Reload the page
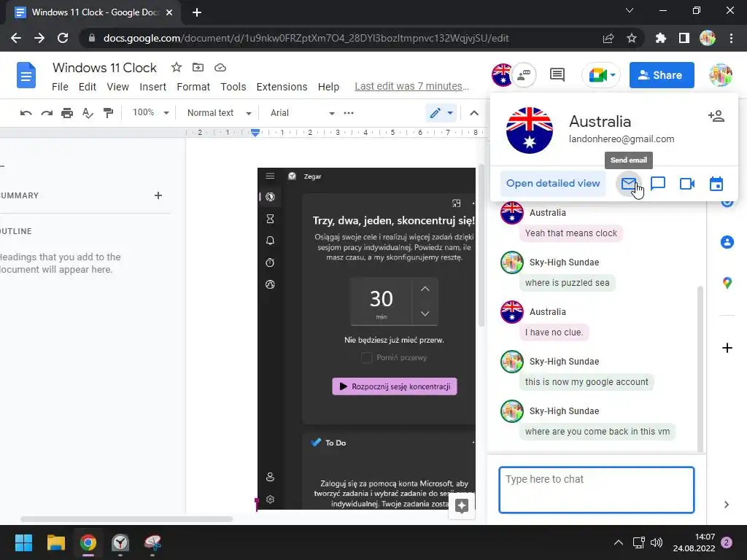The height and width of the screenshot is (560, 747). coord(63,38)
